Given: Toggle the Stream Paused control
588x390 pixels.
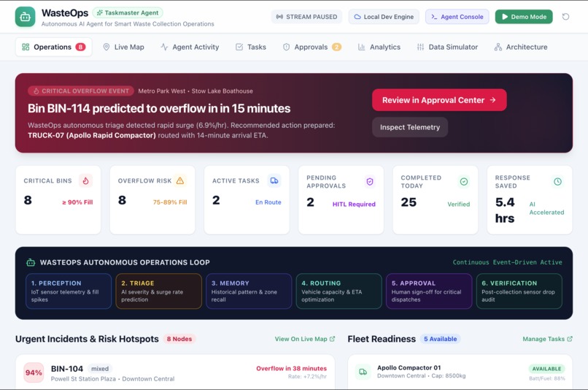Looking at the screenshot, I should click(306, 17).
